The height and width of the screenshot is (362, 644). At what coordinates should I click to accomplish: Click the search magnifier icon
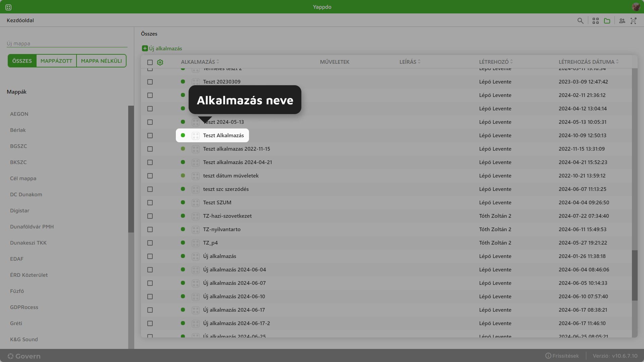coord(580,21)
